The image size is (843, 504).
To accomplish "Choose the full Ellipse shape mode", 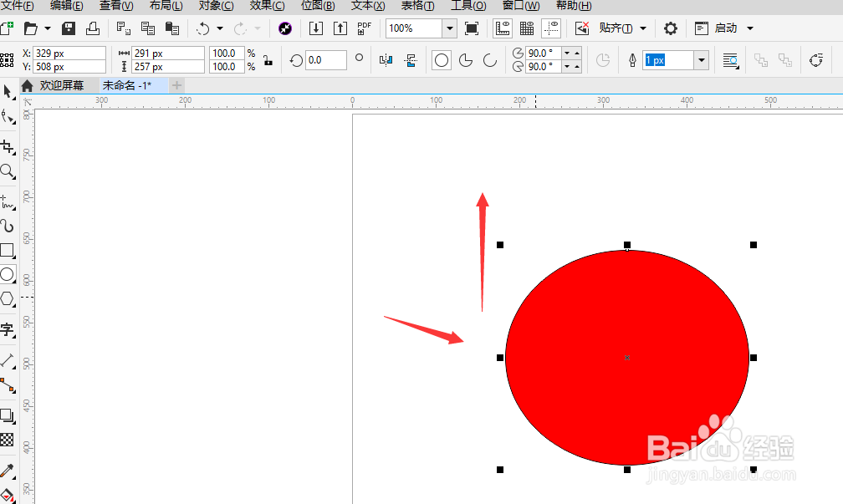I will pos(442,60).
